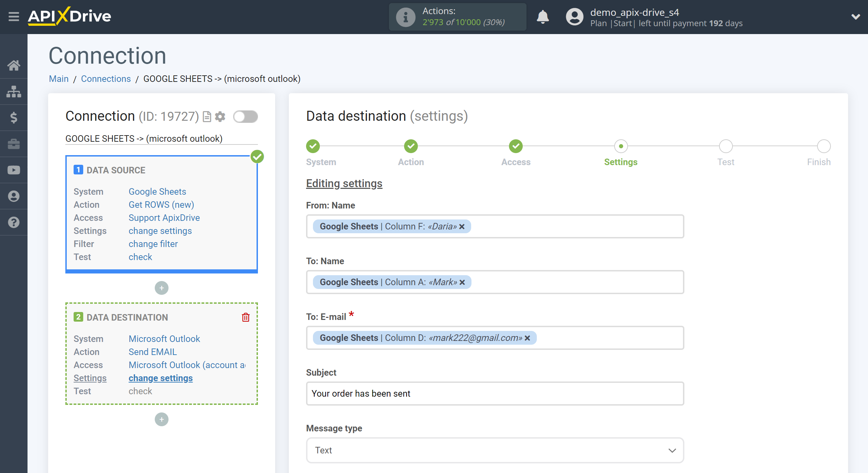
Task: Select the Settings step
Action: click(x=621, y=146)
